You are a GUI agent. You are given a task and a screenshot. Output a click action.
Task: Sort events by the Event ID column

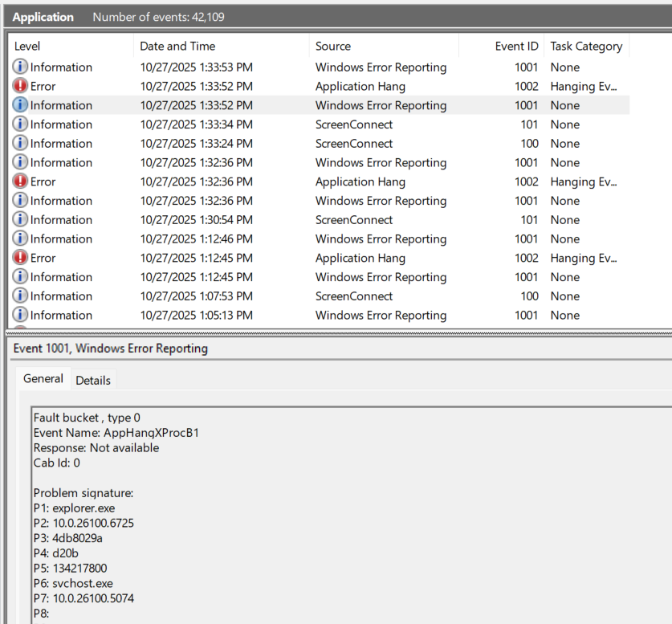coord(516,46)
